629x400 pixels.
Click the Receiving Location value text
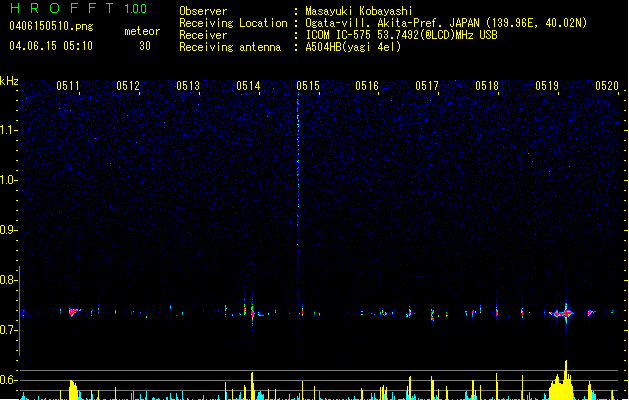[446, 23]
